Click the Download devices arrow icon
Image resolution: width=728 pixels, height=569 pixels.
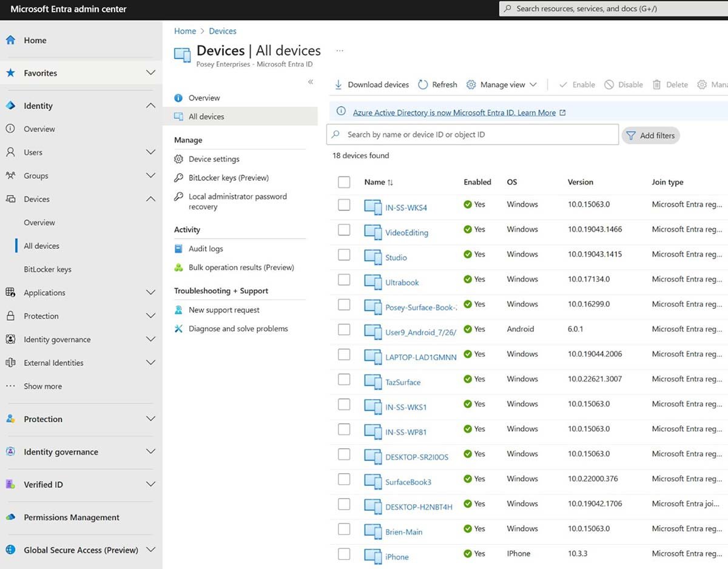pyautogui.click(x=339, y=85)
